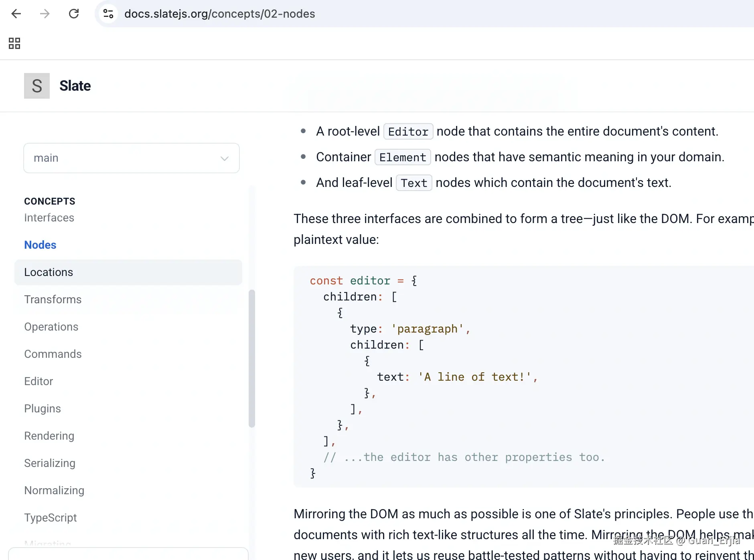Click the inline Element code tag

(x=403, y=157)
